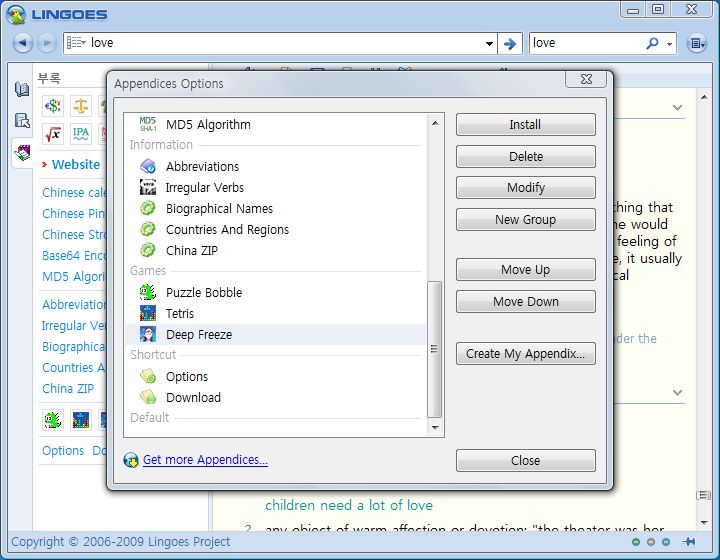Image resolution: width=720 pixels, height=560 pixels.
Task: Select Irregular Verbs appendix entry
Action: 276,187
